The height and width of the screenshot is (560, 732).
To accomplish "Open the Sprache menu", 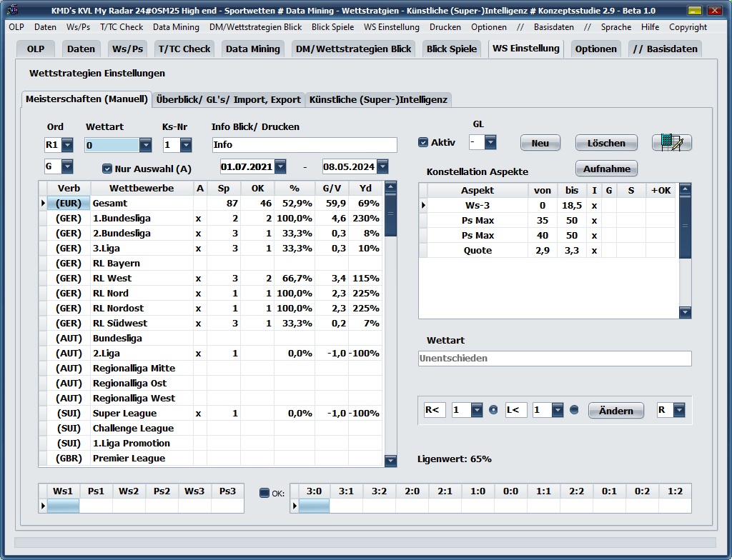I will pyautogui.click(x=616, y=27).
